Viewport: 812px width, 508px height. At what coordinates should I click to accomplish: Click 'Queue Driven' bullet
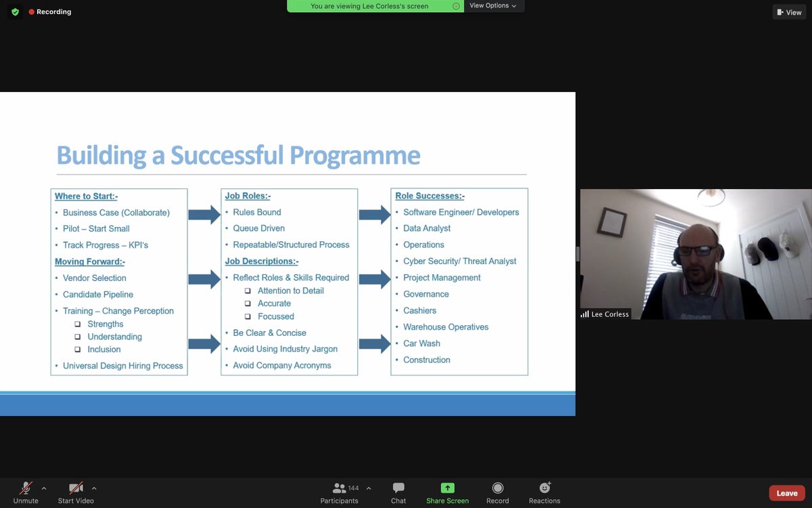pyautogui.click(x=259, y=228)
